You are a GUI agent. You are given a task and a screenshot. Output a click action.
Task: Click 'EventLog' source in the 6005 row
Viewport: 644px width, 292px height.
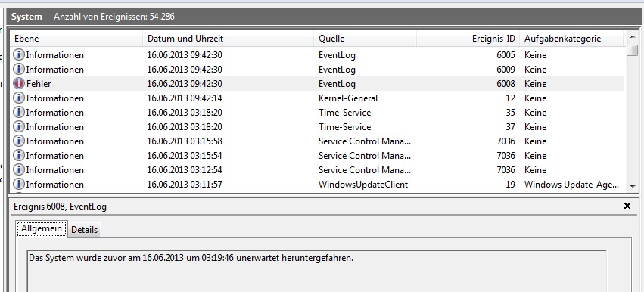click(x=337, y=55)
